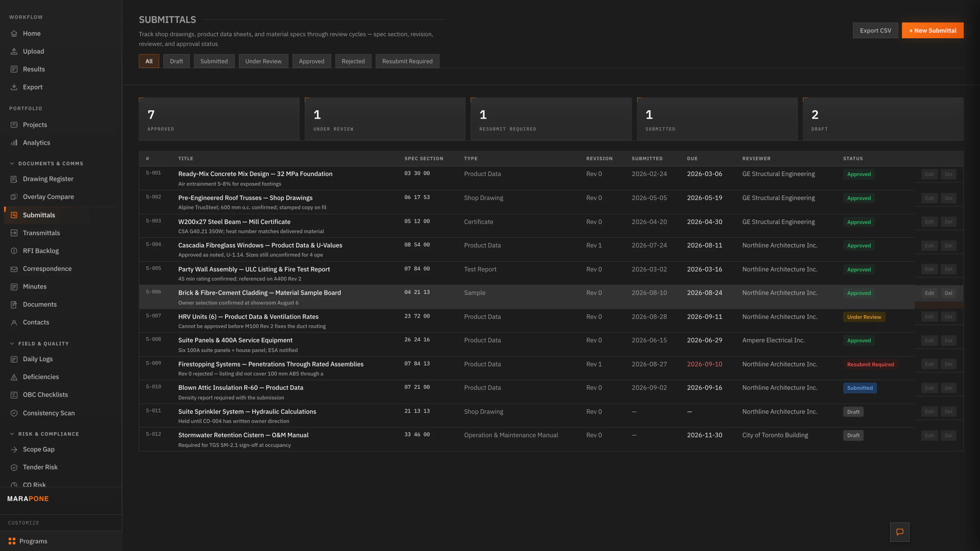The height and width of the screenshot is (551, 980).
Task: Open the Approved summary card
Action: coord(219,119)
